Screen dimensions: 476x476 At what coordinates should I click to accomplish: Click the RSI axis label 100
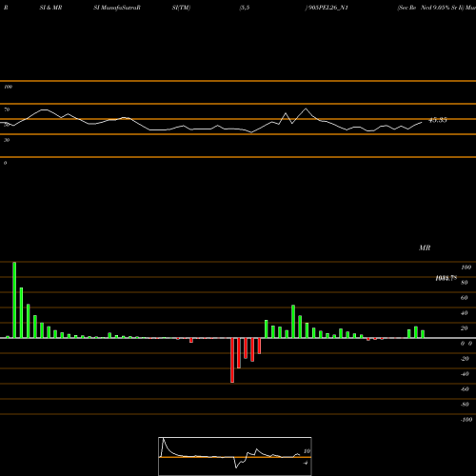tap(8, 87)
